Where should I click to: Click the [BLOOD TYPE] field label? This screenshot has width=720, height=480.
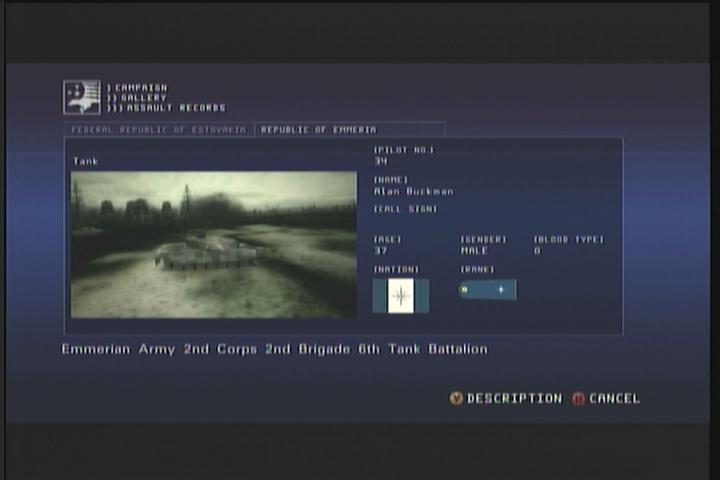coord(568,239)
